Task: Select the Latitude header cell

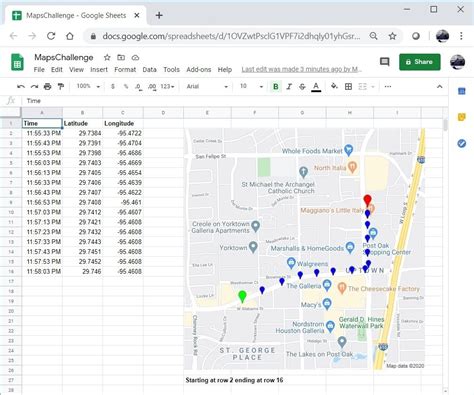Action: 82,123
